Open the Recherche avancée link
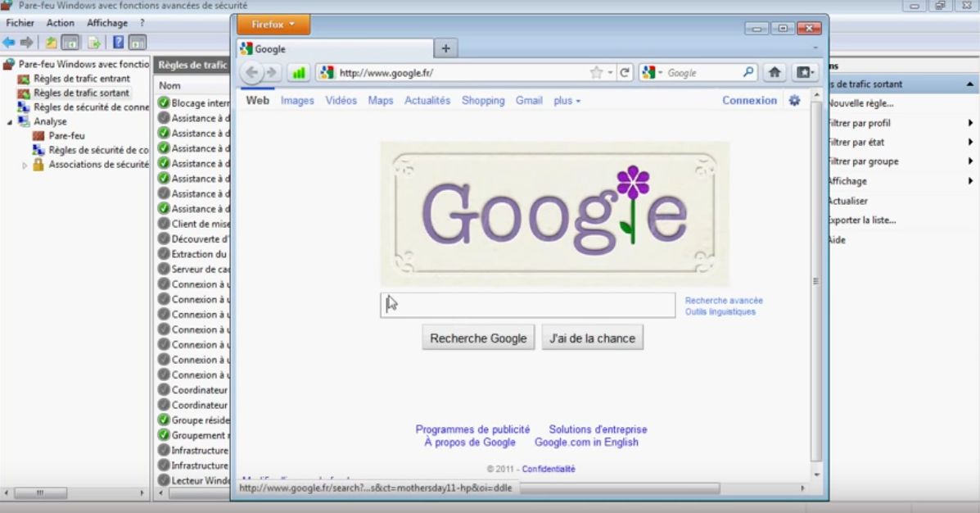This screenshot has width=980, height=513. coord(724,300)
